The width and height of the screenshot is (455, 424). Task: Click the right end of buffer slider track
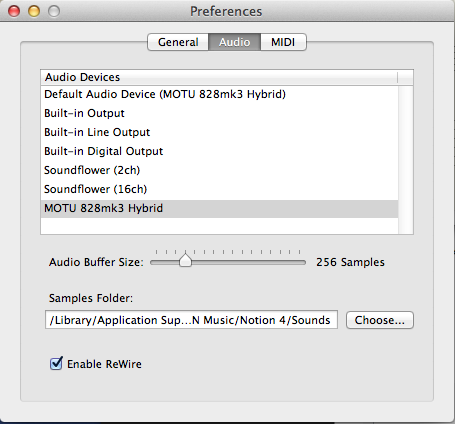303,263
